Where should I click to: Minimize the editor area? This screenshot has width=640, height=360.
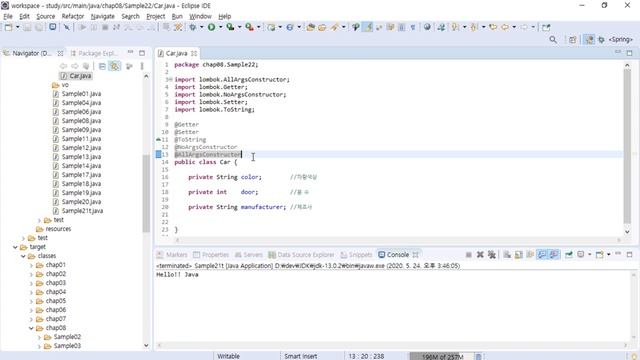point(618,52)
